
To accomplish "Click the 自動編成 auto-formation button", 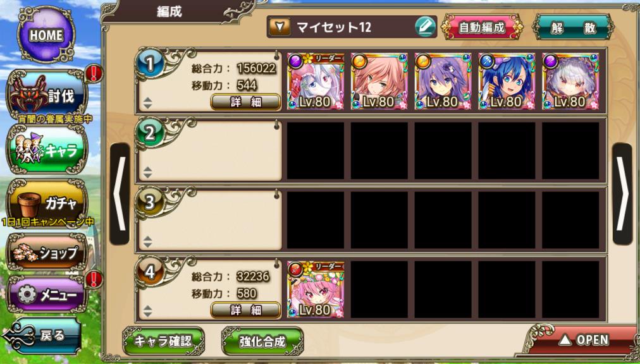I will (482, 27).
